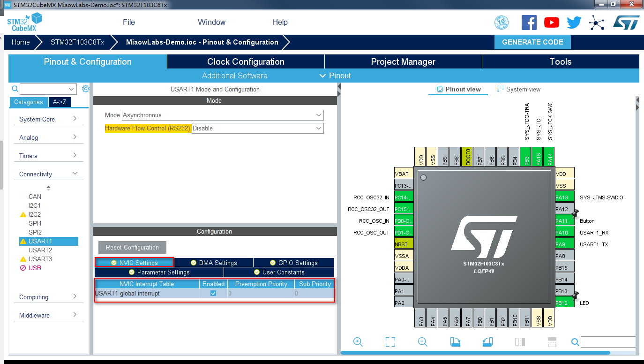The image size is (644, 364).
Task: Fit the pinout view to the window
Action: [x=390, y=342]
